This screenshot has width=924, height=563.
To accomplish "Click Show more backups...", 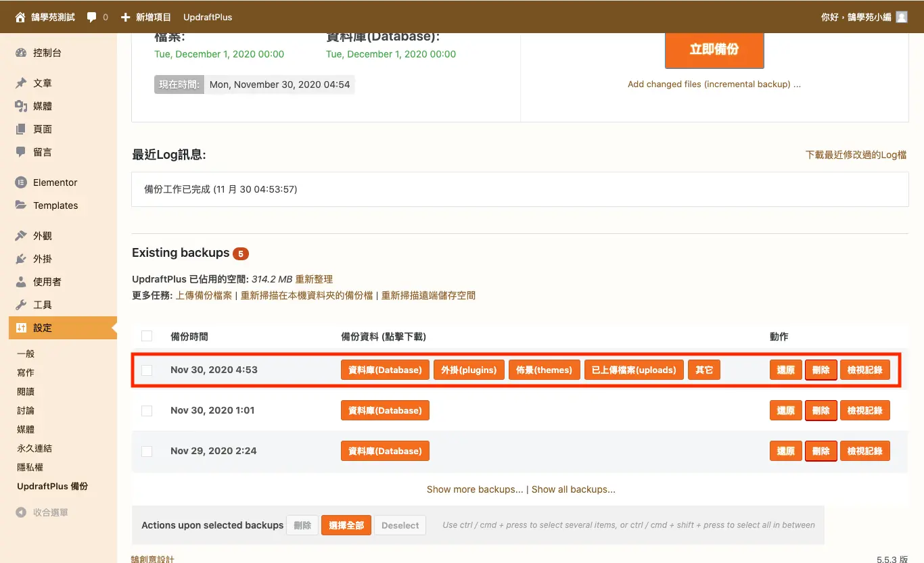I will coord(475,489).
